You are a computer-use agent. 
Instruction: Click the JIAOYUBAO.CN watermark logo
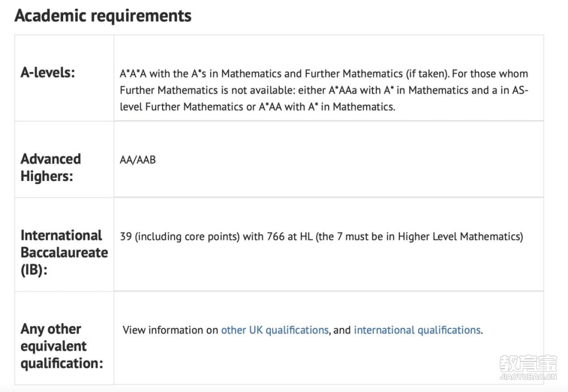[528, 367]
